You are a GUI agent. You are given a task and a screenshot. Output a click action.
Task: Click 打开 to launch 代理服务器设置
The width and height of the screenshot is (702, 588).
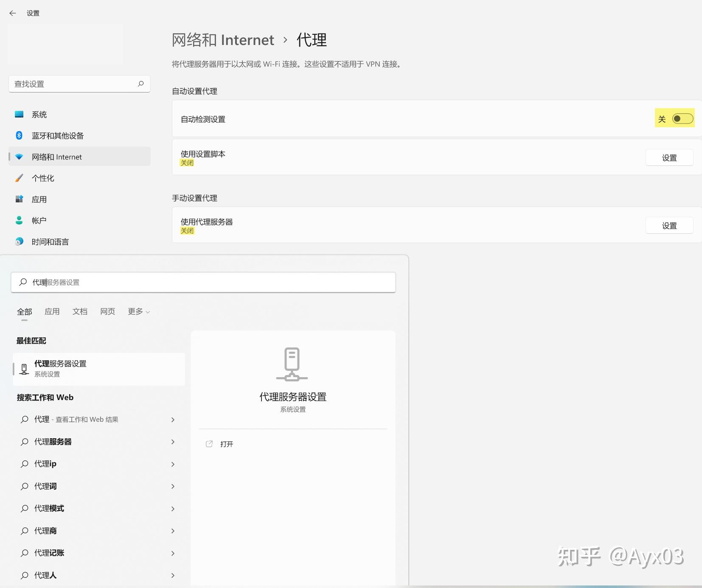tap(227, 444)
